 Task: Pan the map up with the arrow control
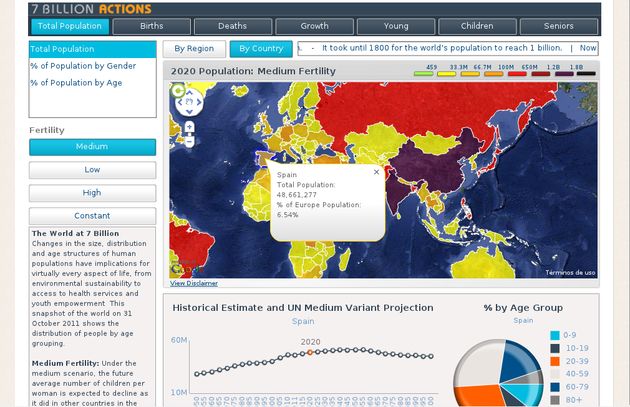coord(189,93)
